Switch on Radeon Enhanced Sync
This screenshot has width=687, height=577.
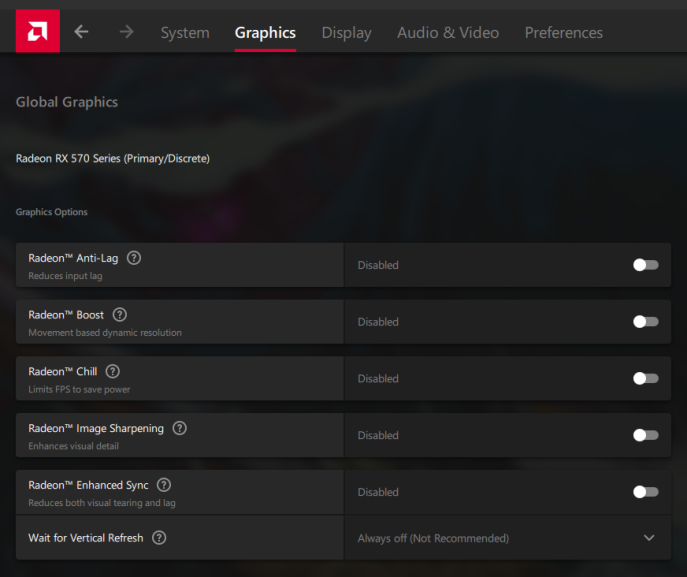click(646, 492)
